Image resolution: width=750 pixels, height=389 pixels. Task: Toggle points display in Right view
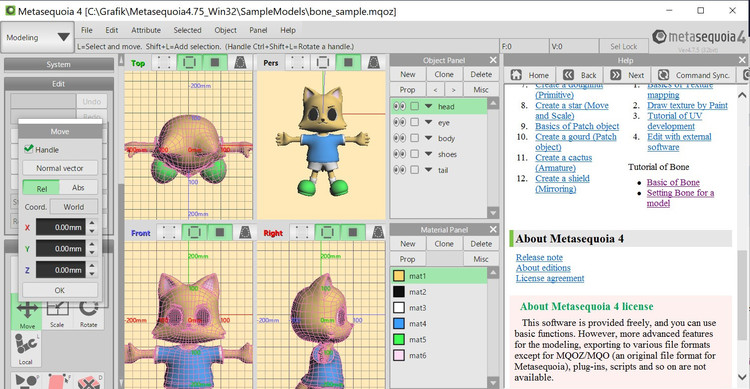302,233
